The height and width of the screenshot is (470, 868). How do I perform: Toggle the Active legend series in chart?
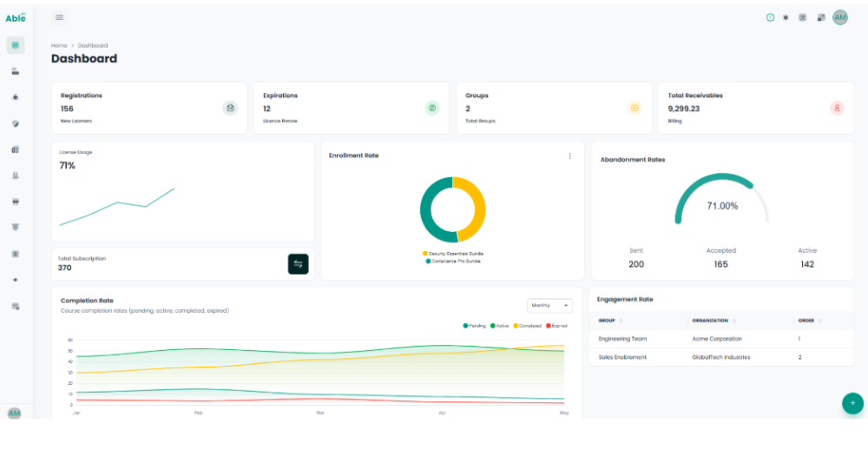[x=499, y=326]
